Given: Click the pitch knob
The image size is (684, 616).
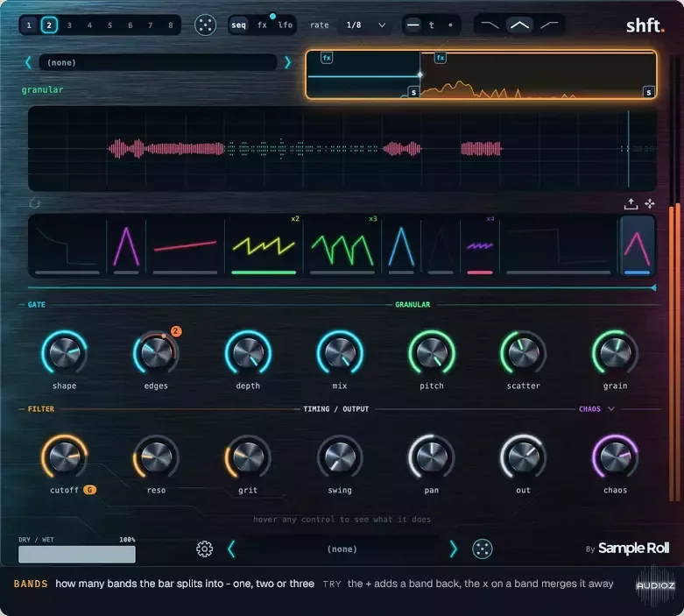Looking at the screenshot, I should (432, 353).
